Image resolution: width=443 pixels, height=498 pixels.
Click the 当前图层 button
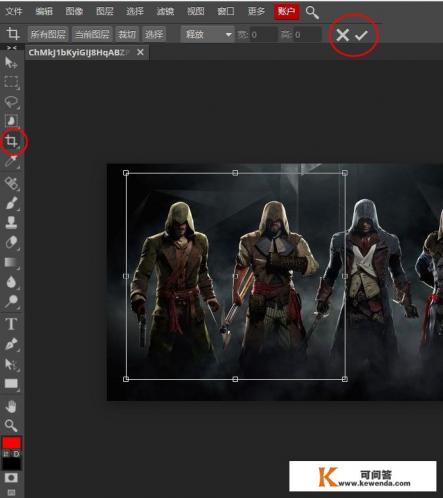pyautogui.click(x=92, y=34)
